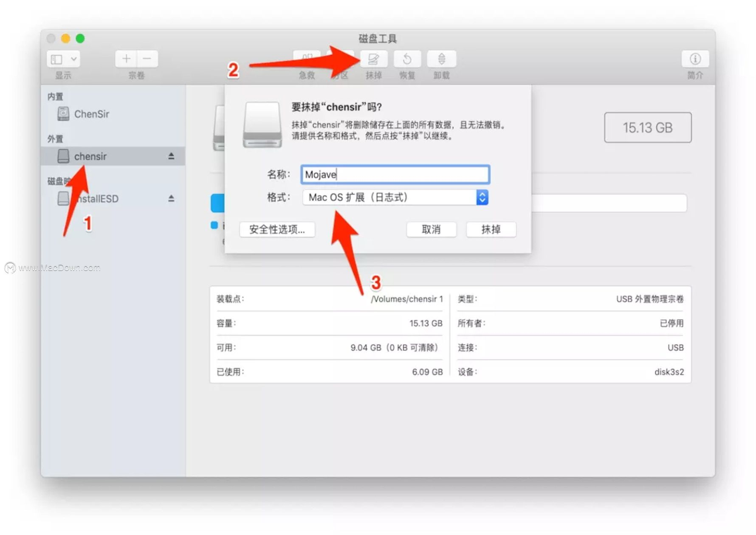
Task: Click the Restore 恢复 toolbar icon
Action: (407, 59)
